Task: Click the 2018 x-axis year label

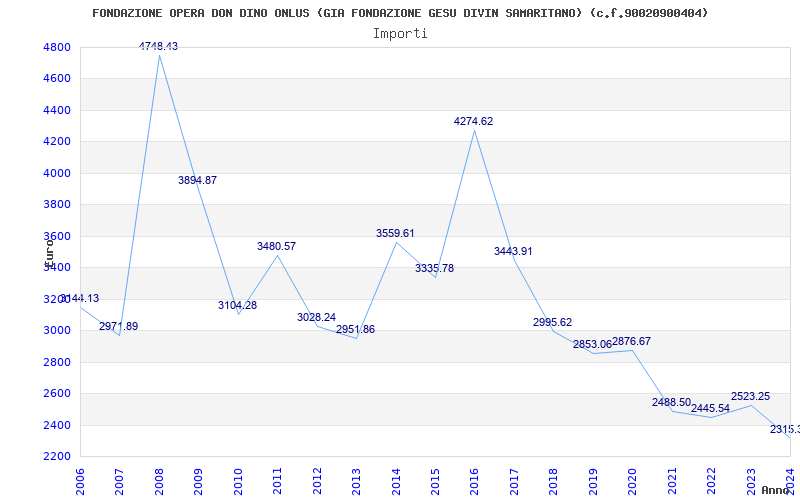Action: (554, 482)
